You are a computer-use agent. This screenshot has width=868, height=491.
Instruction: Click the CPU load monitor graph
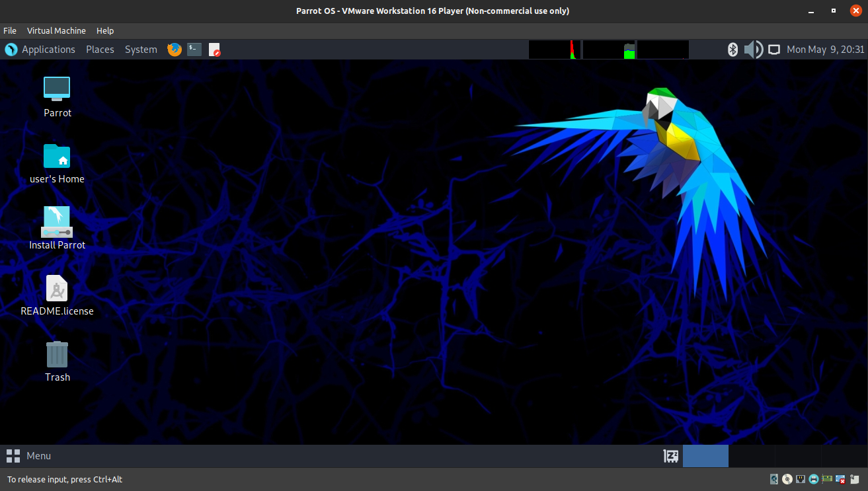tap(555, 50)
